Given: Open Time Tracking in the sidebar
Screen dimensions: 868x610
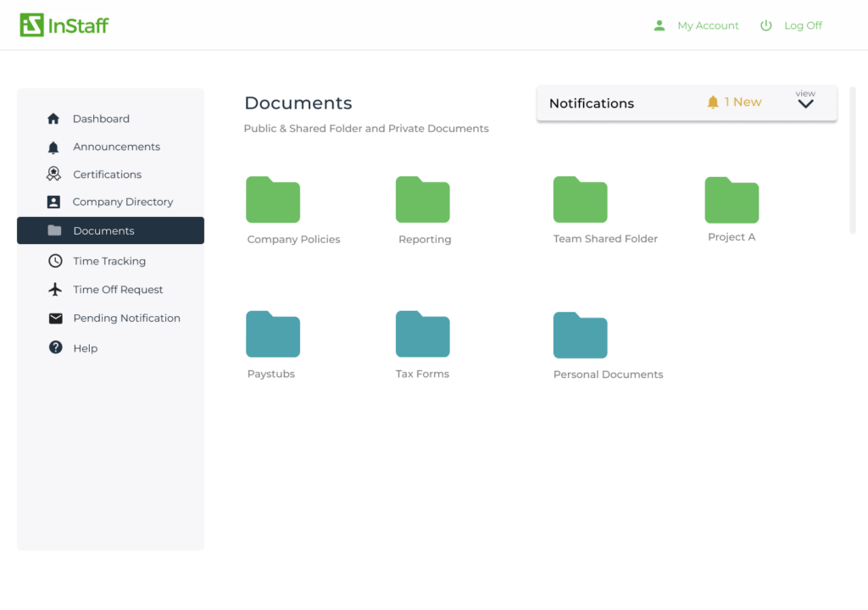Looking at the screenshot, I should [x=109, y=261].
